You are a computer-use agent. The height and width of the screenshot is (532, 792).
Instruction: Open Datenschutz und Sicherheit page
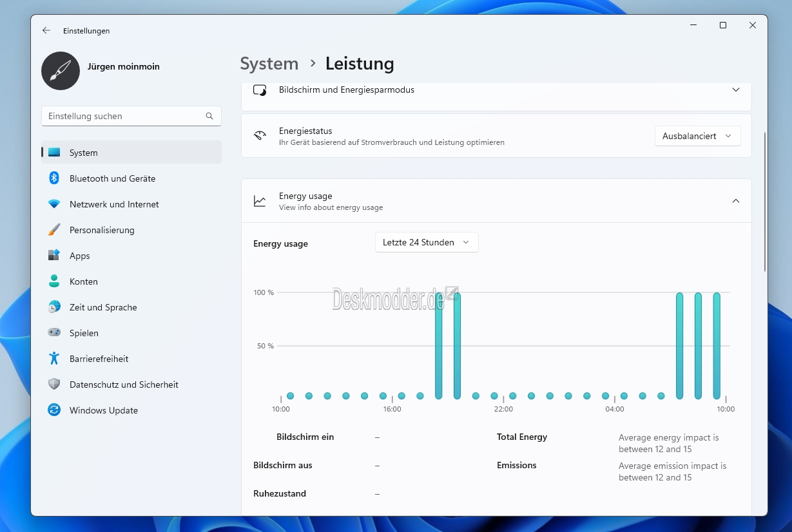click(x=131, y=385)
